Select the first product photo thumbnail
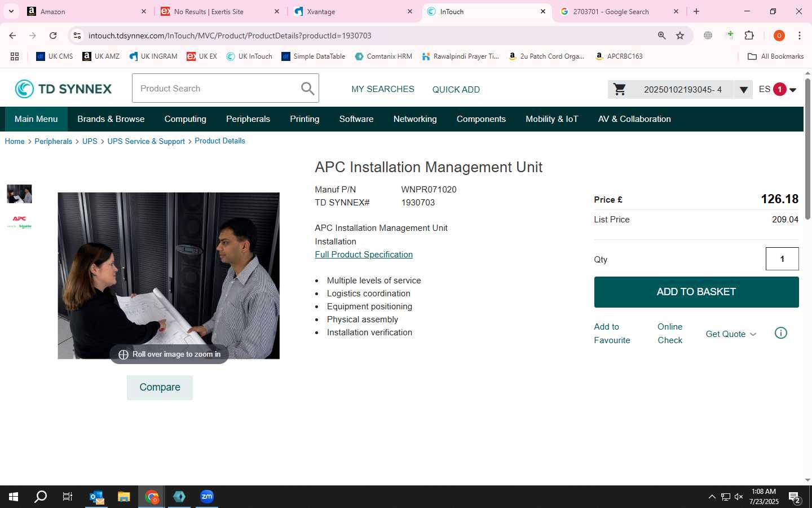This screenshot has width=812, height=508. click(19, 194)
